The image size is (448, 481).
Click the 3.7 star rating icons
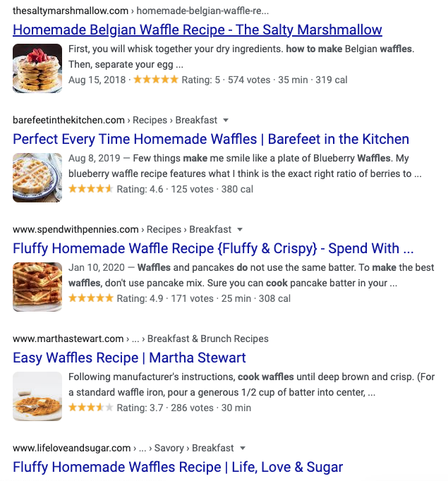[x=90, y=408]
